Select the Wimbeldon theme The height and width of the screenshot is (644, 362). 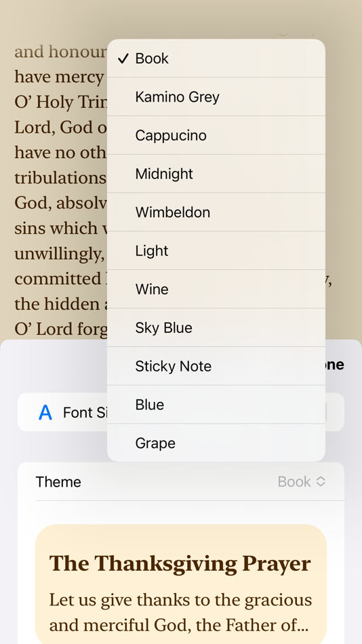click(x=216, y=212)
